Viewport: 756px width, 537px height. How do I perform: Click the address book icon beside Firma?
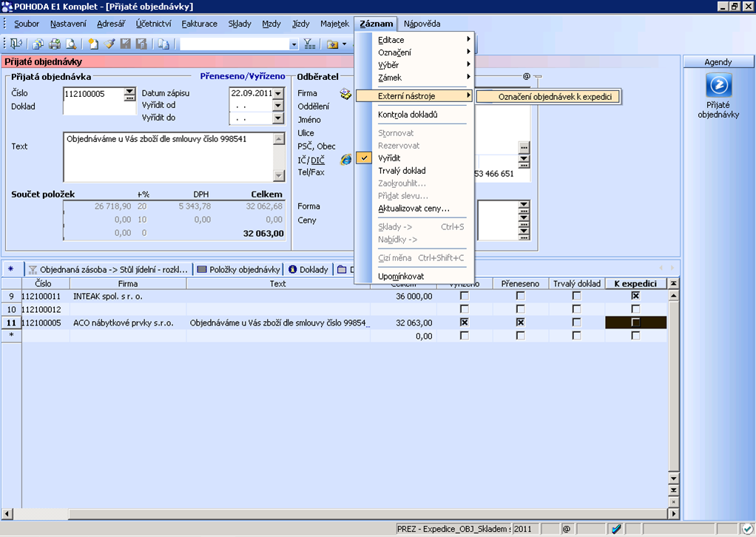[345, 93]
